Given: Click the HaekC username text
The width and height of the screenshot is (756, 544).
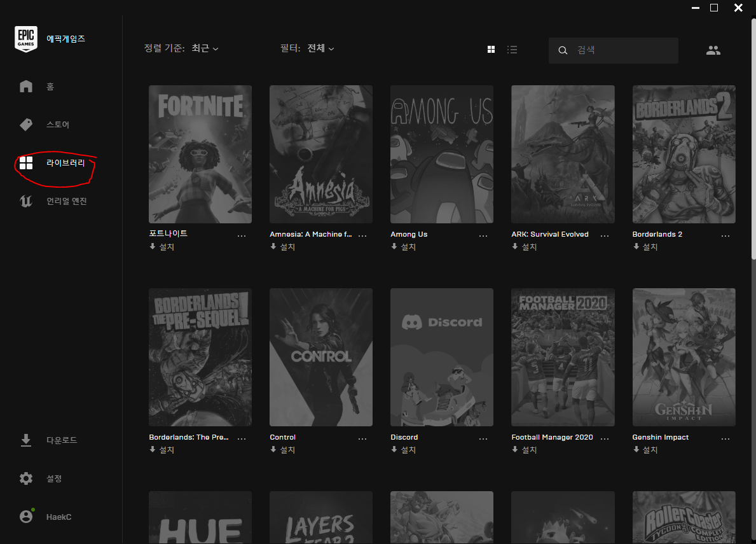Looking at the screenshot, I should coord(59,517).
